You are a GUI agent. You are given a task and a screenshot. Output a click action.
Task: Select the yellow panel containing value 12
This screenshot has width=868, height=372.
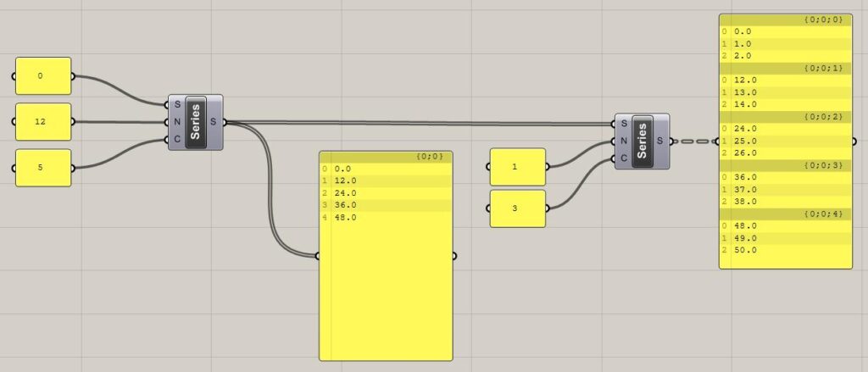(x=43, y=122)
